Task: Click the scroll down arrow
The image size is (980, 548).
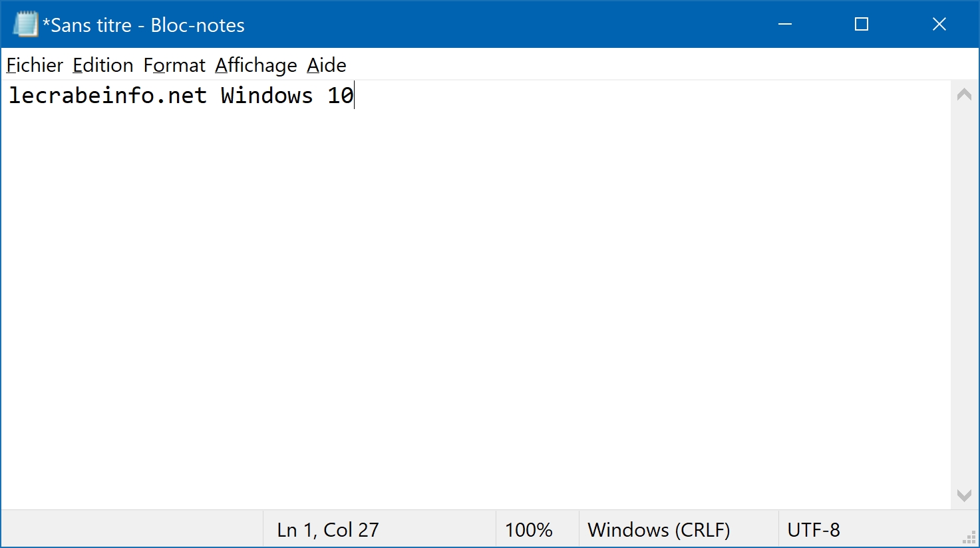Action: pos(964,495)
